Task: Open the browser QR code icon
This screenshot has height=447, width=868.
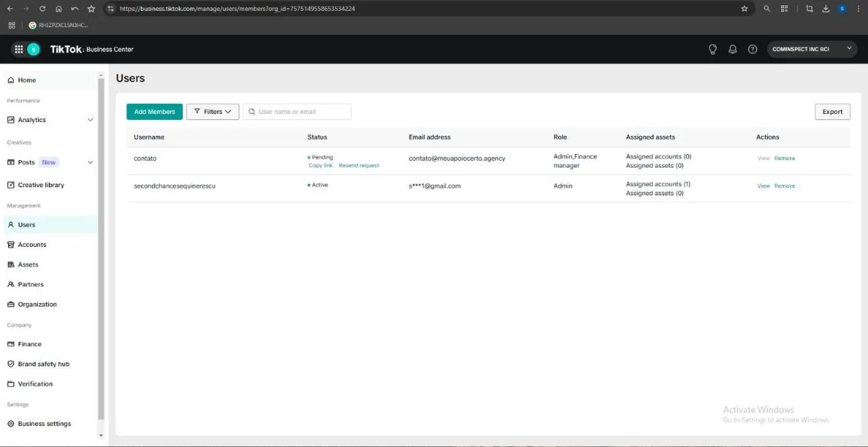Action: coord(785,9)
